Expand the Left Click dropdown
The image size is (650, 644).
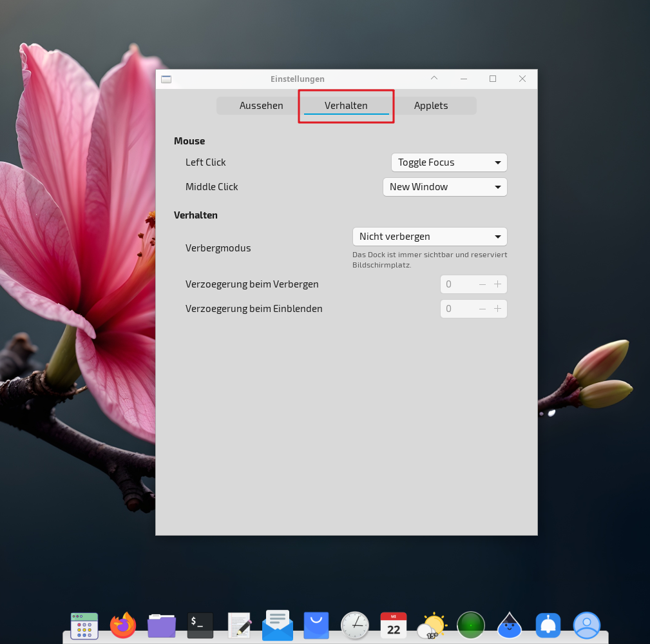tap(449, 162)
